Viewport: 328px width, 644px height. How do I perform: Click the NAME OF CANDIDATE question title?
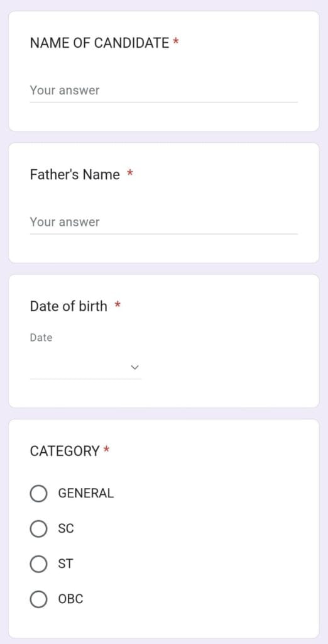(99, 43)
